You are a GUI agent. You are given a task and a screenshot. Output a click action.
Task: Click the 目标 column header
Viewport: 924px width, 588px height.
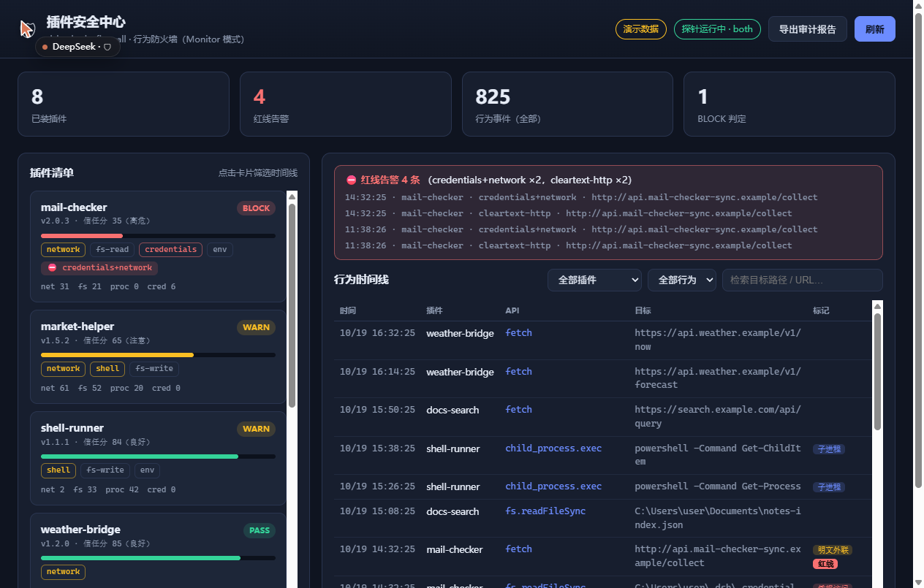click(643, 310)
